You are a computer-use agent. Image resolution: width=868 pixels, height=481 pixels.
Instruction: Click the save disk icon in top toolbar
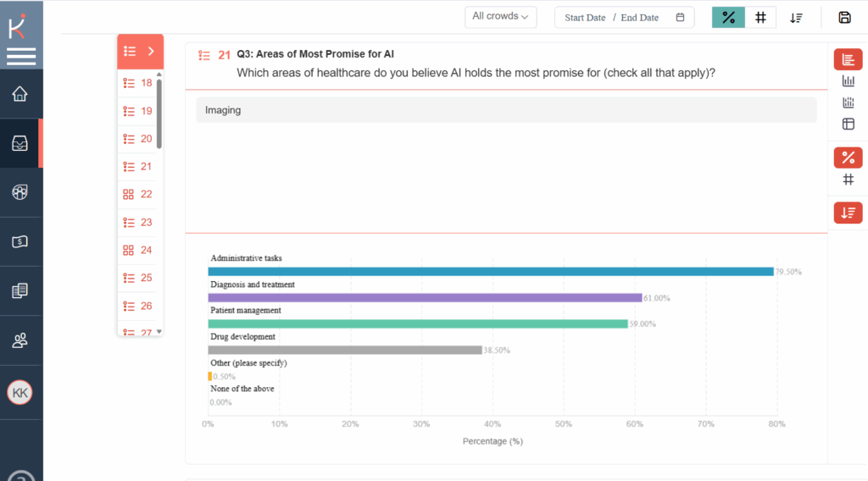pyautogui.click(x=844, y=18)
